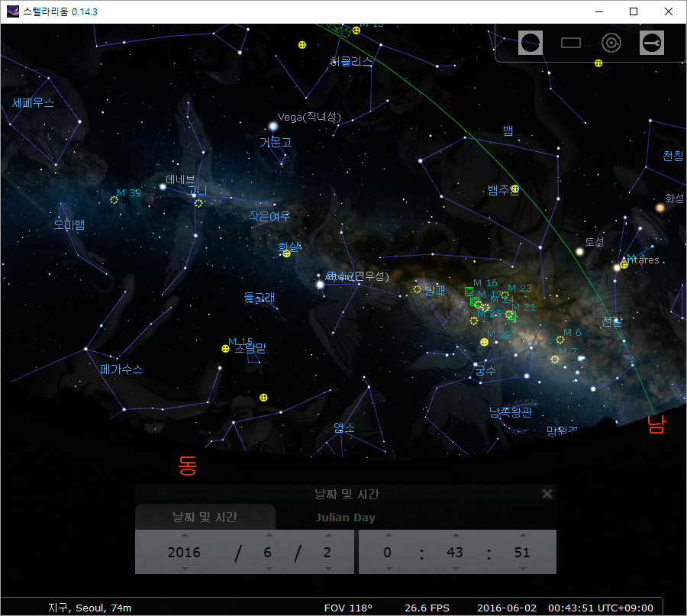
Task: Click the red 동 east direction marker
Action: (x=188, y=466)
